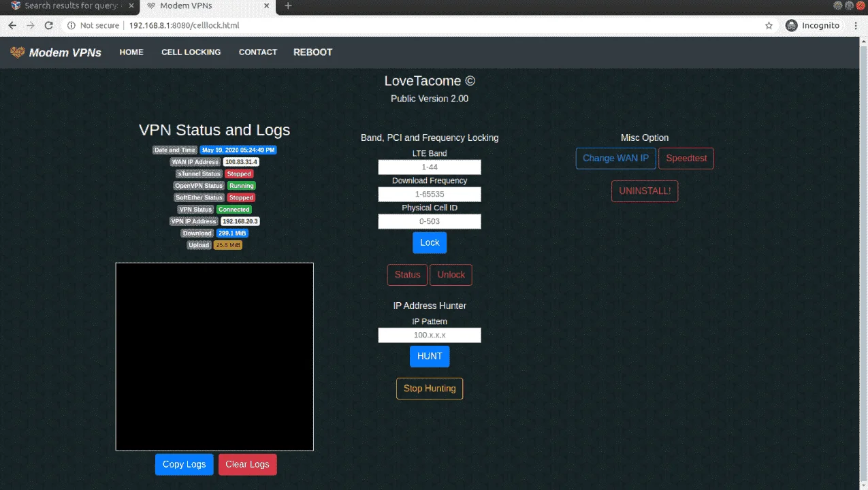Focus the Download Frequency input
The height and width of the screenshot is (490, 868).
[430, 195]
